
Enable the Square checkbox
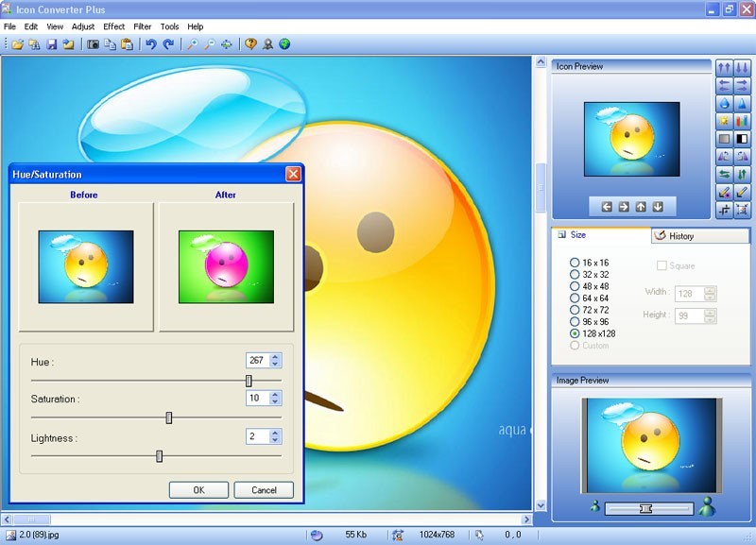click(x=661, y=265)
